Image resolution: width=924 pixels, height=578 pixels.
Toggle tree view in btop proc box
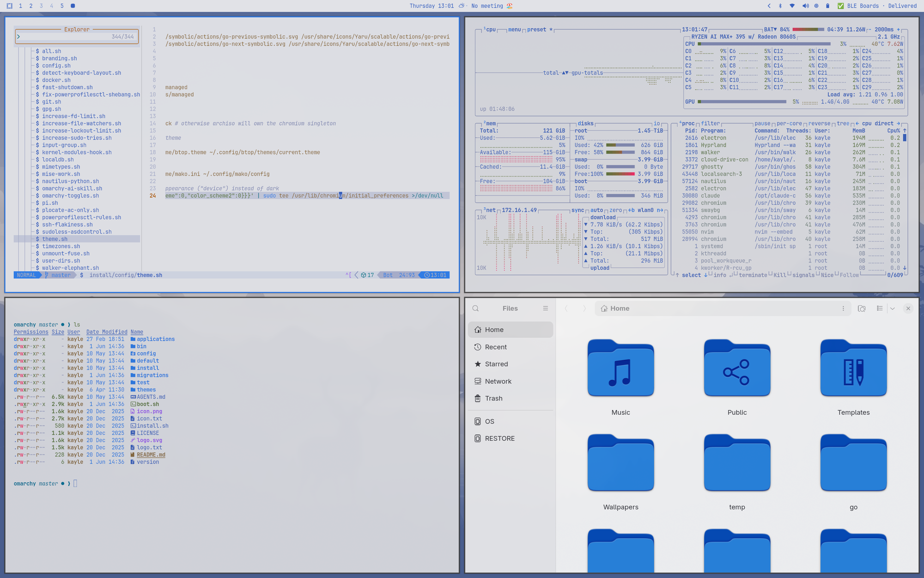[x=843, y=123]
